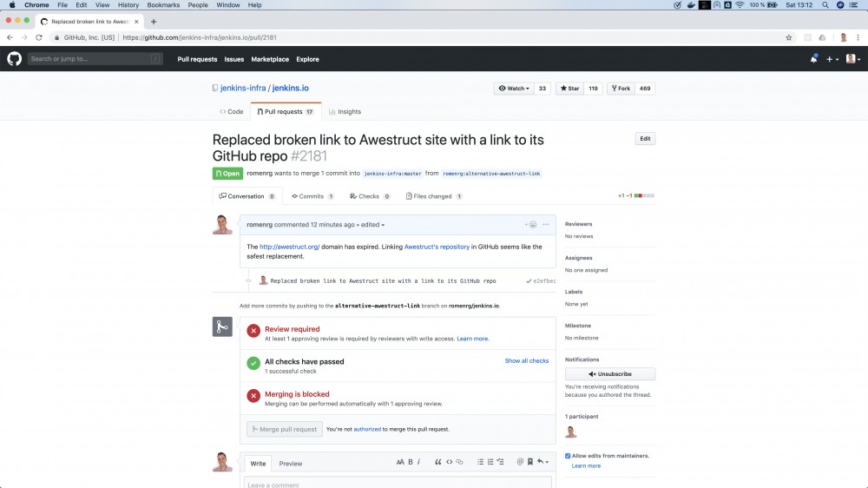The height and width of the screenshot is (488, 868).
Task: Click the text size (AA) formatting icon
Action: pos(400,462)
